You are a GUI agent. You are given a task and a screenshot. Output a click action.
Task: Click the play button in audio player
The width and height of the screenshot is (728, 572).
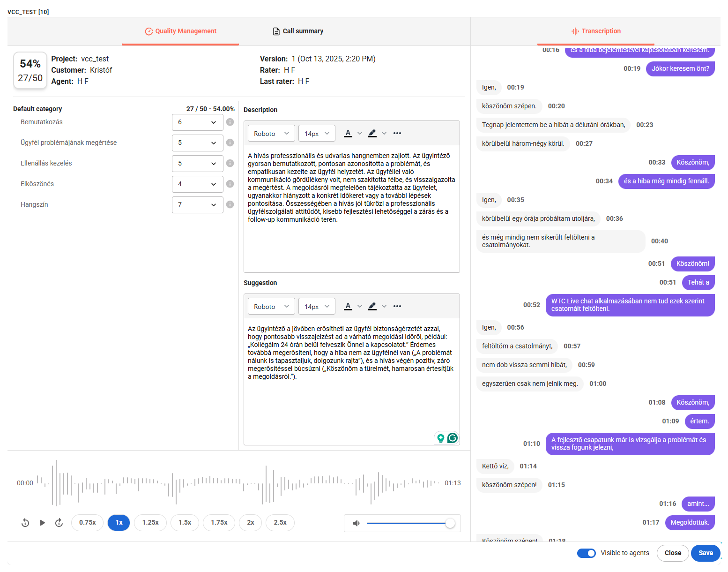coord(43,523)
